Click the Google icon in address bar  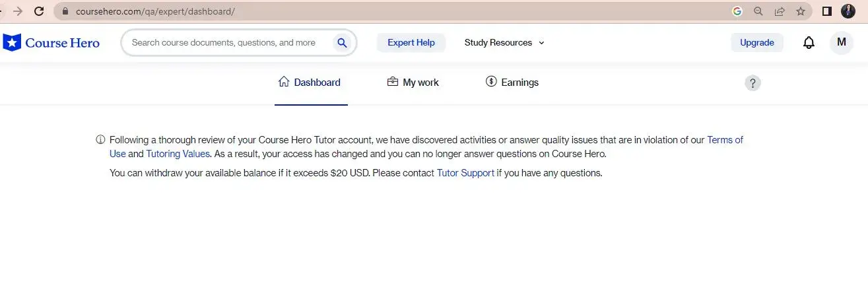(x=737, y=11)
